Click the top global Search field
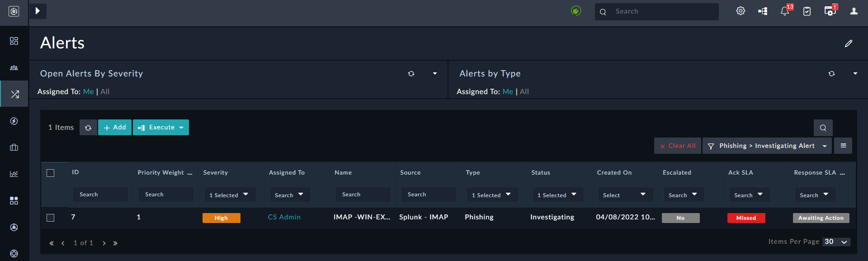 click(662, 12)
